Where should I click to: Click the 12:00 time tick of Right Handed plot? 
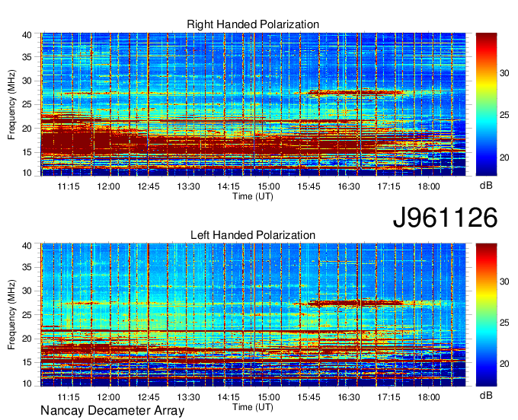pyautogui.click(x=108, y=186)
